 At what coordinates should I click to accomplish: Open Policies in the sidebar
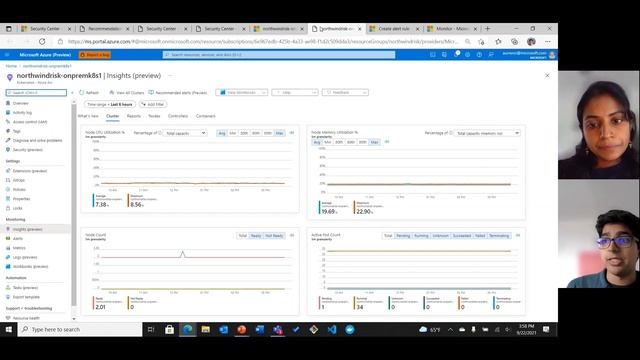(x=19, y=190)
